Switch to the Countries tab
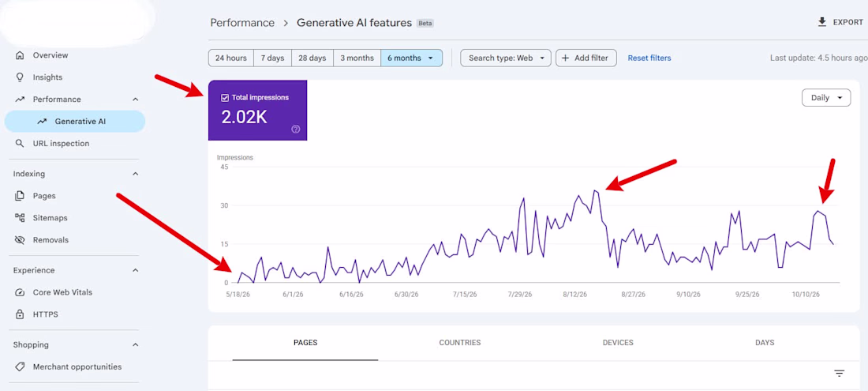 click(x=460, y=343)
